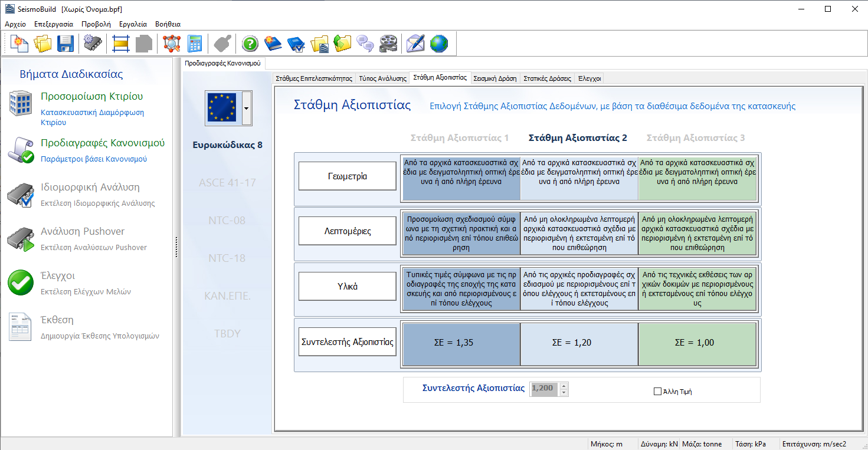The height and width of the screenshot is (450, 868).
Task: Click the Save floppy disk icon
Action: 65,44
